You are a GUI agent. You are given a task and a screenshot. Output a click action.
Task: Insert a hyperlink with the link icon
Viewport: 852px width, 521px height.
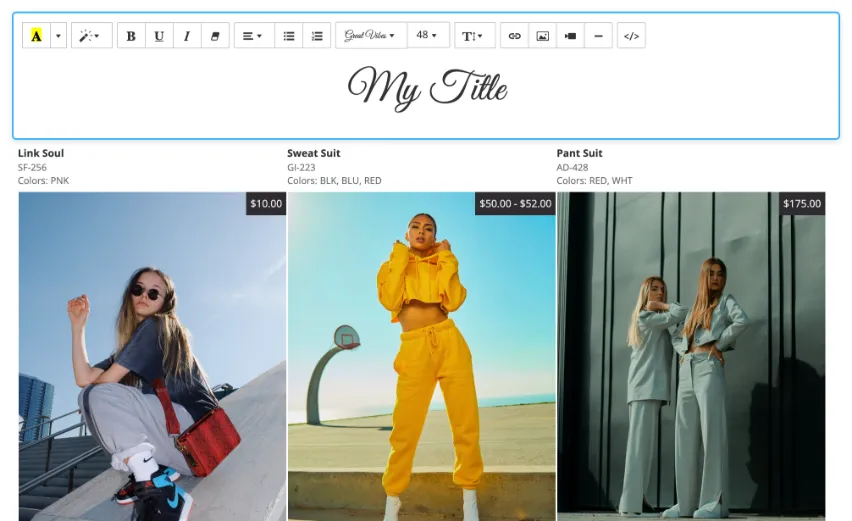(x=515, y=36)
